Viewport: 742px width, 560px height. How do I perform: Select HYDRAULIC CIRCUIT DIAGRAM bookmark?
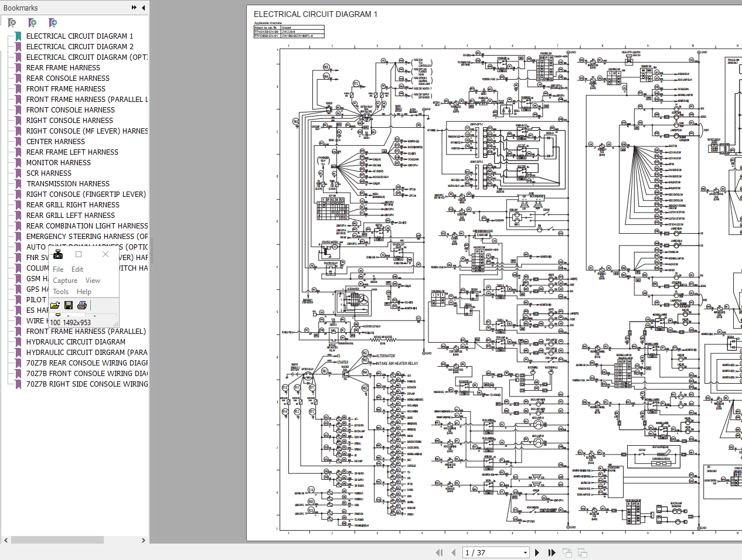pos(76,342)
